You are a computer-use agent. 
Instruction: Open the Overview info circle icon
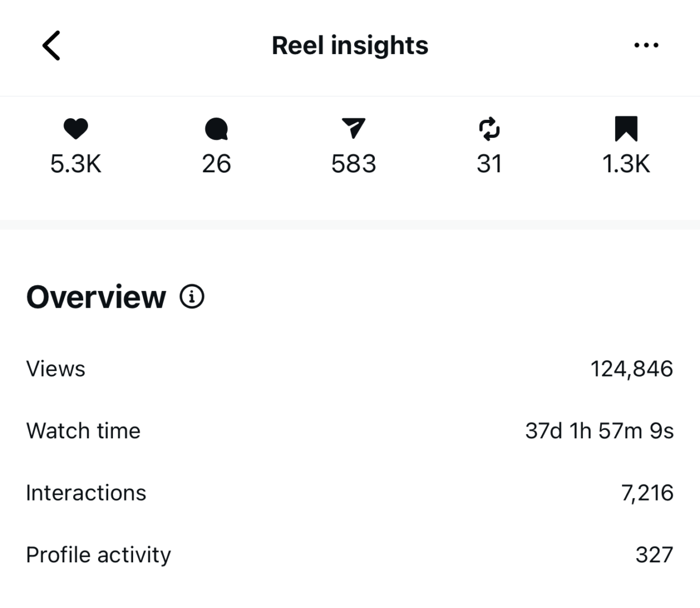pos(192,296)
